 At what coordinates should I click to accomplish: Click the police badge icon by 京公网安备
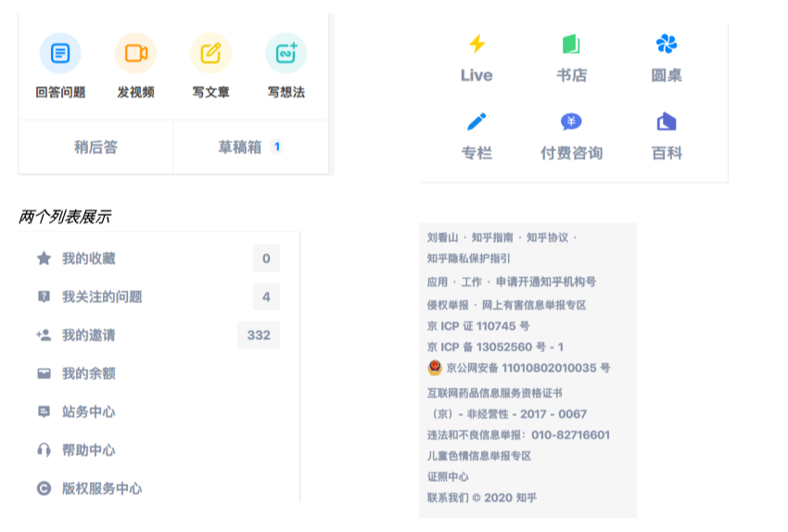(x=435, y=368)
